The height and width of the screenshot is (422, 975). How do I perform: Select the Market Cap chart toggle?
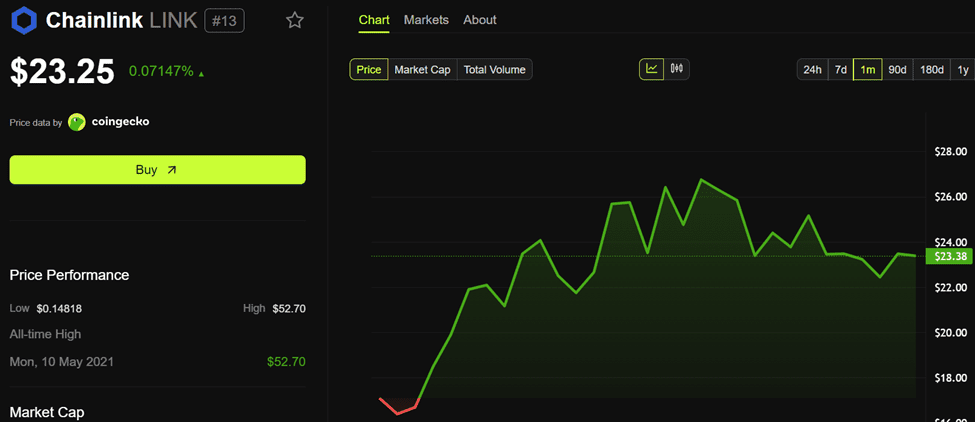tap(422, 69)
